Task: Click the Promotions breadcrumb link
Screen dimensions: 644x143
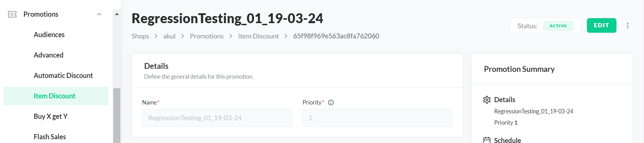Action: pyautogui.click(x=207, y=36)
